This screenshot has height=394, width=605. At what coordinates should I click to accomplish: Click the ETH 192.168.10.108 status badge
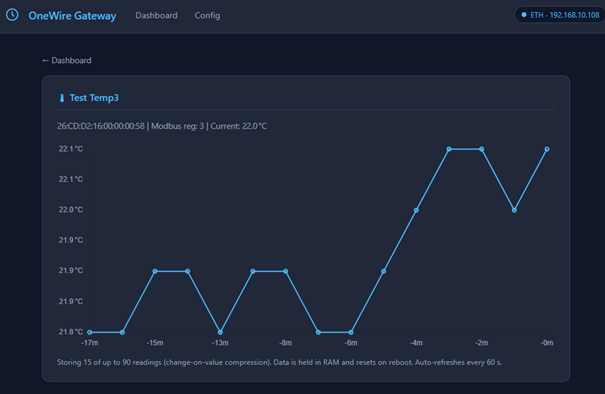(560, 15)
